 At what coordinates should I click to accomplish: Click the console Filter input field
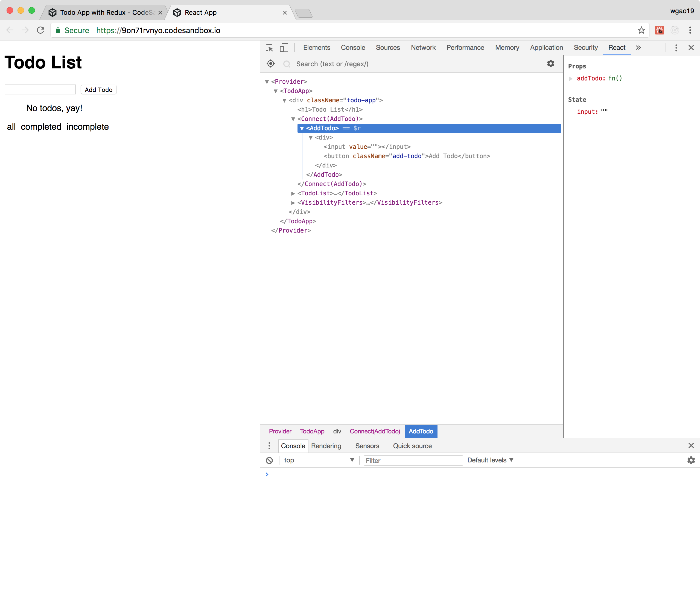pos(413,460)
